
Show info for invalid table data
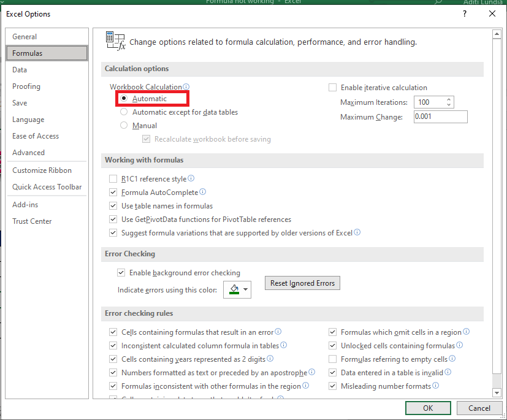[448, 372]
